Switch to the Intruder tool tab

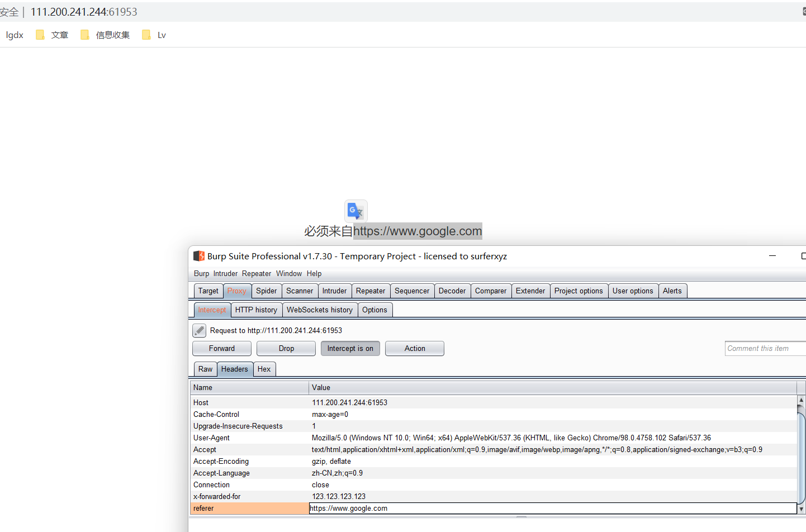pyautogui.click(x=335, y=291)
